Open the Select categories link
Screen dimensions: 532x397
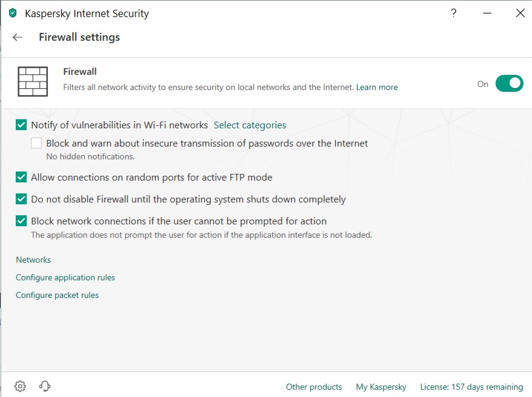250,125
